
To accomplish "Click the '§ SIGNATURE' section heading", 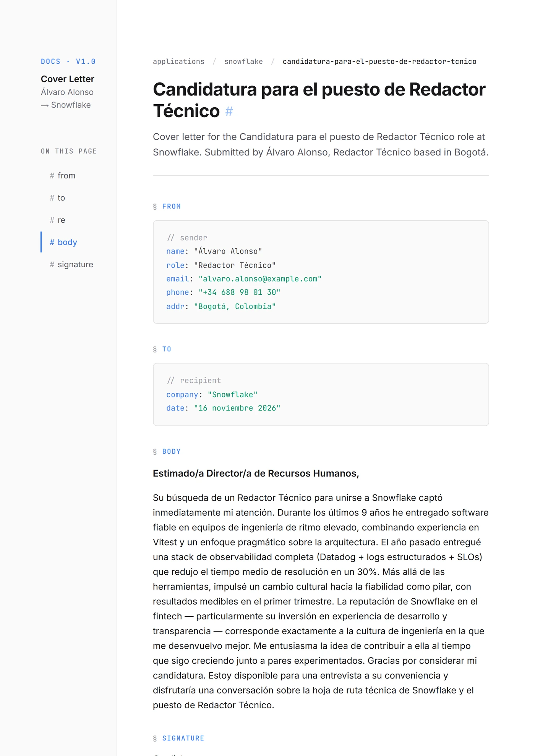I will 178,738.
